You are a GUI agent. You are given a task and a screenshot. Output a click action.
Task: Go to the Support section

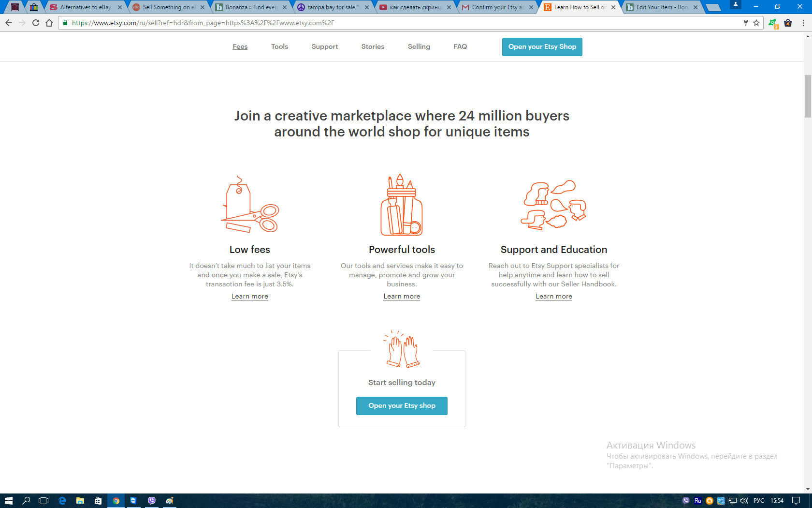(x=325, y=46)
